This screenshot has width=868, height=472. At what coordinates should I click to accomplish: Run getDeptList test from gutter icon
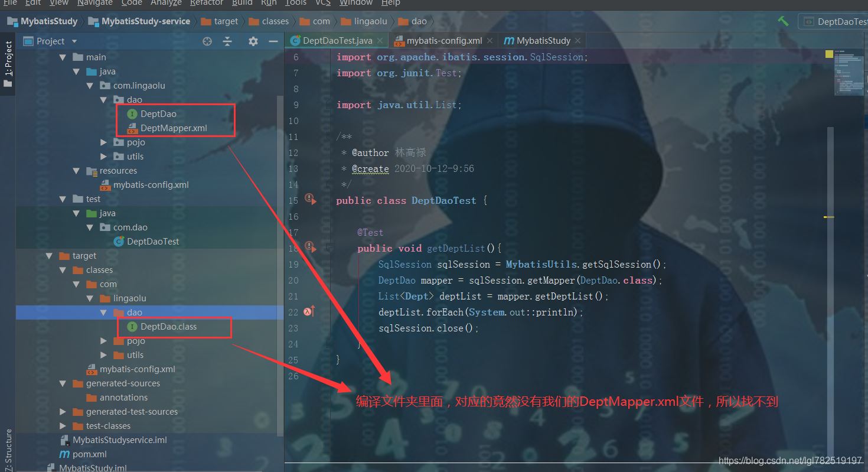click(x=310, y=246)
